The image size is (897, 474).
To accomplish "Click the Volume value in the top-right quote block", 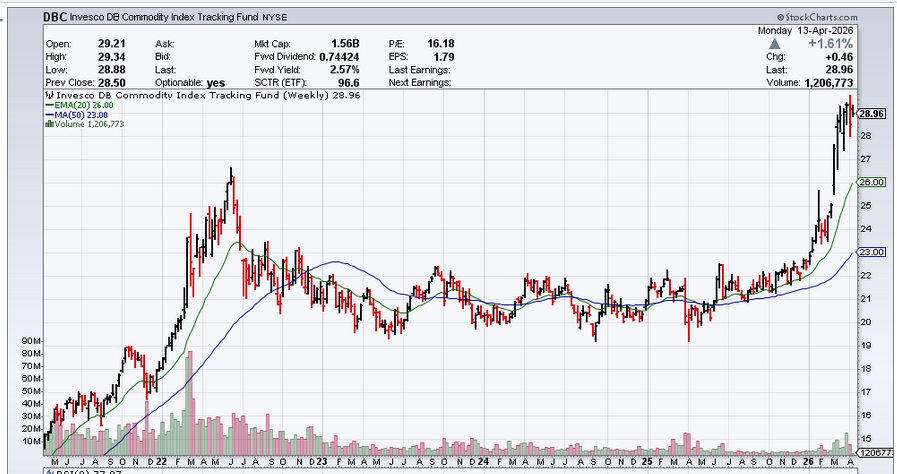I will coord(829,83).
